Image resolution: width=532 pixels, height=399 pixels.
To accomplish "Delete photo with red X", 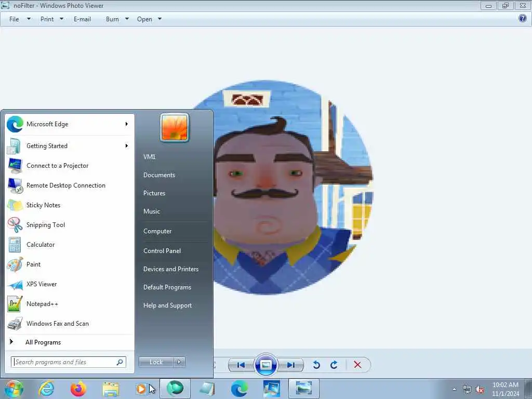I will tap(357, 365).
